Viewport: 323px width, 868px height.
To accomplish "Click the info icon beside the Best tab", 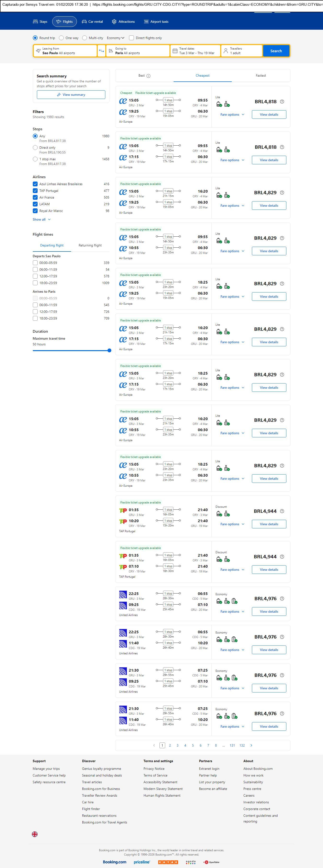I will pos(148,76).
